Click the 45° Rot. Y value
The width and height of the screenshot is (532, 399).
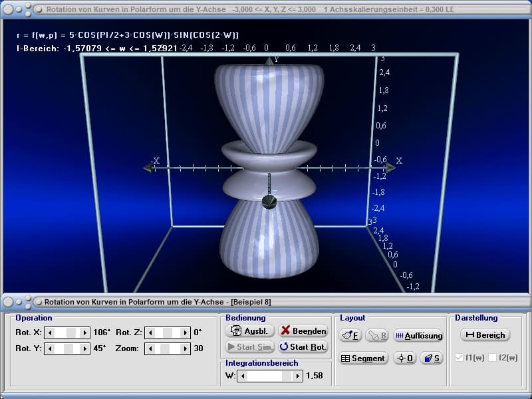(100, 348)
